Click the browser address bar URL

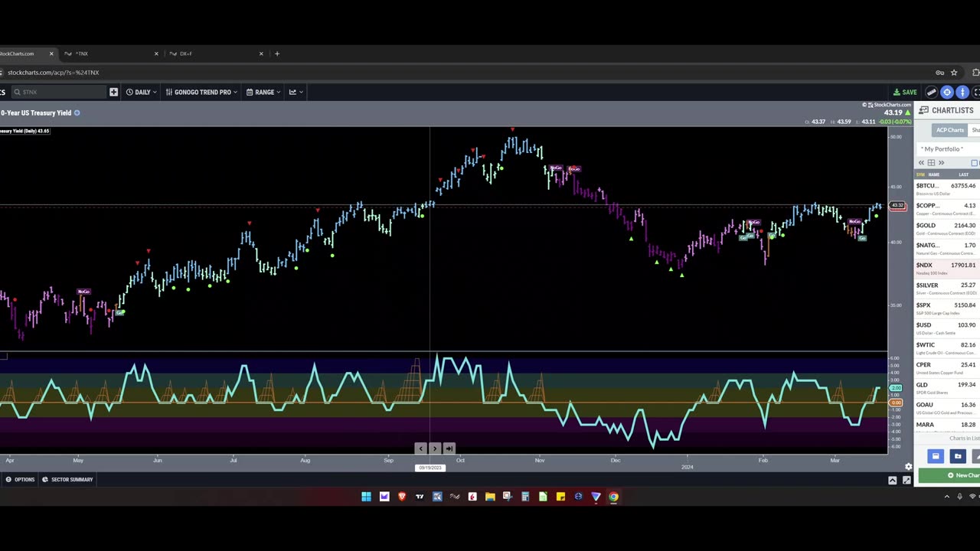(54, 73)
